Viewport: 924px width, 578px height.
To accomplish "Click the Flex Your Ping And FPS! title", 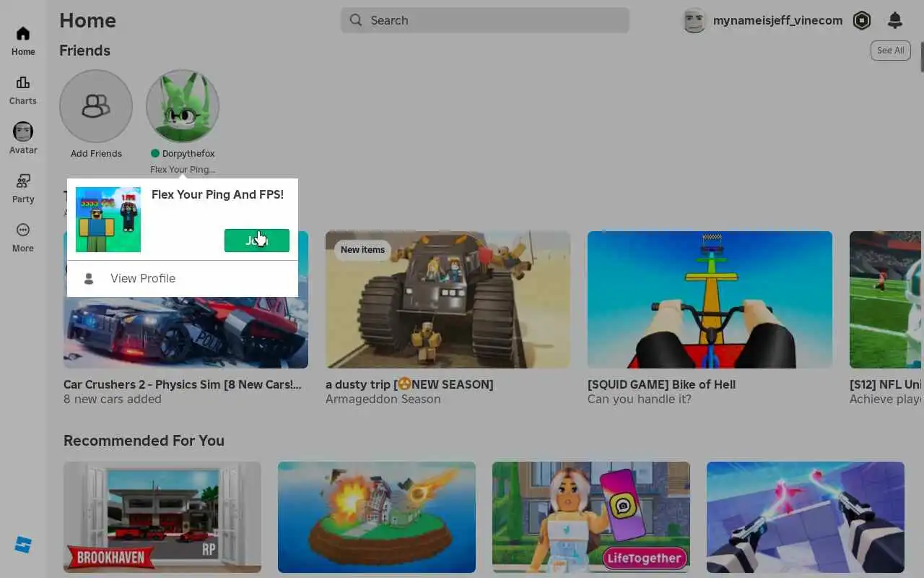I will tap(217, 194).
